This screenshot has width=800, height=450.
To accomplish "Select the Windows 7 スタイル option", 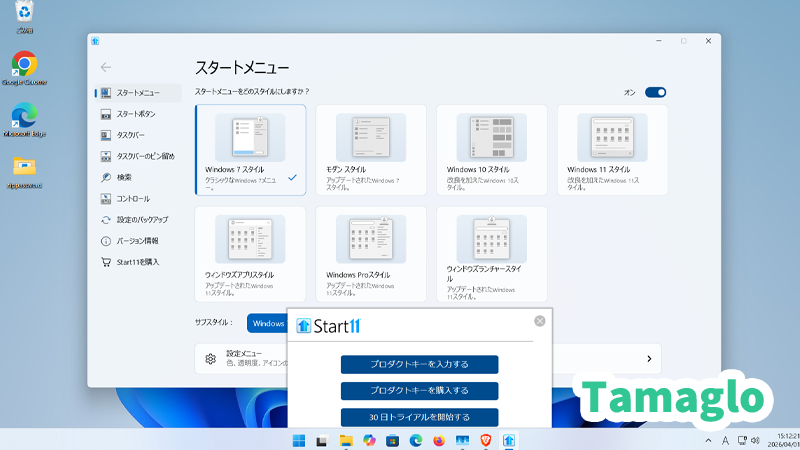I will pyautogui.click(x=250, y=150).
